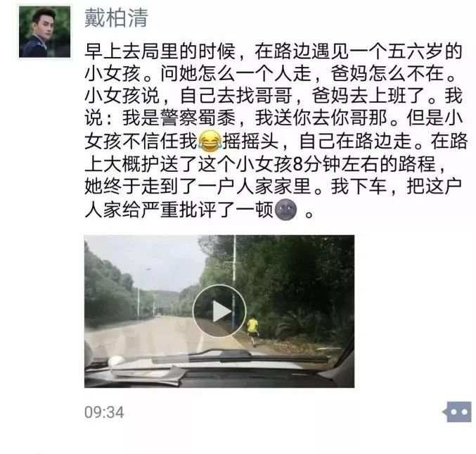
Task: Open the comment and like two-dot button
Action: 457,412
